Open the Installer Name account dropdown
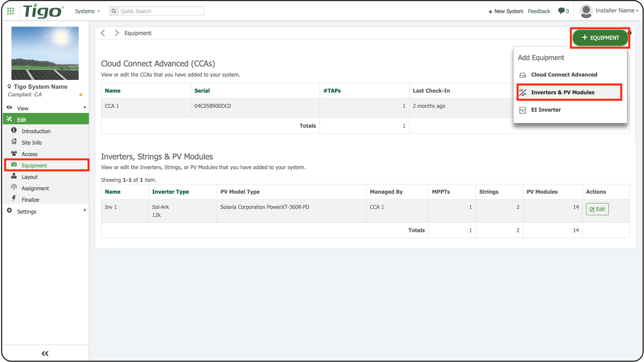The image size is (644, 362). click(x=616, y=11)
